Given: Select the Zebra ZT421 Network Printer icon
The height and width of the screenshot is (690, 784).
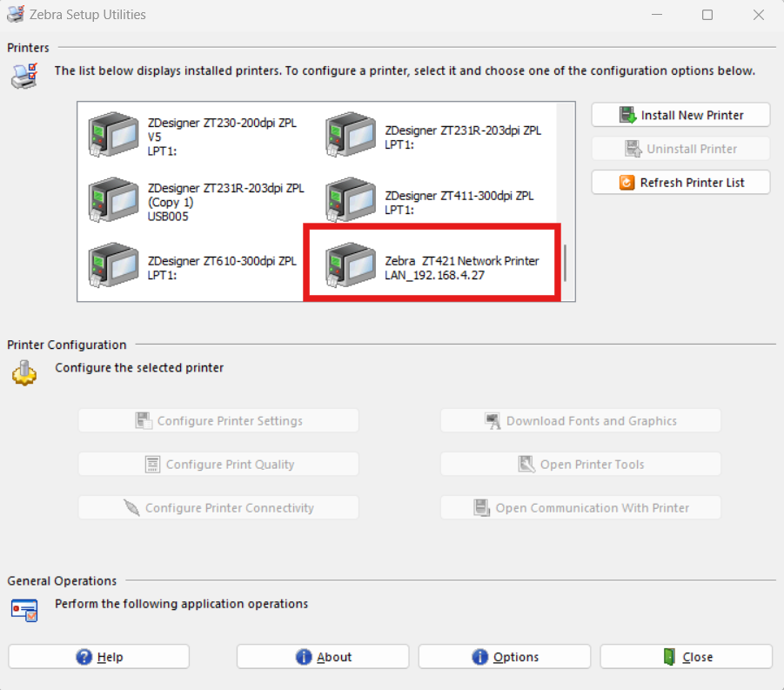Looking at the screenshot, I should point(350,265).
